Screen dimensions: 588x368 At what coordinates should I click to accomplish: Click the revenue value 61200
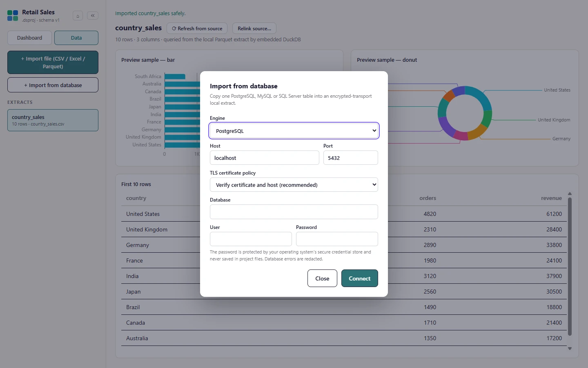pyautogui.click(x=554, y=214)
